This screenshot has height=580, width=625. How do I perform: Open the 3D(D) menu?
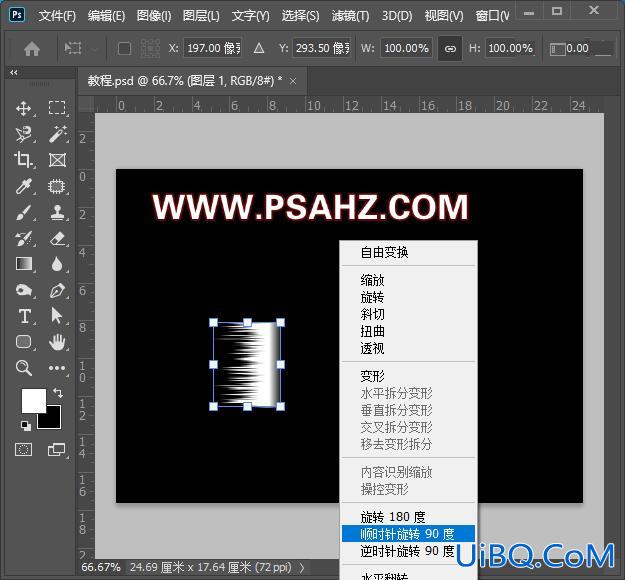397,16
